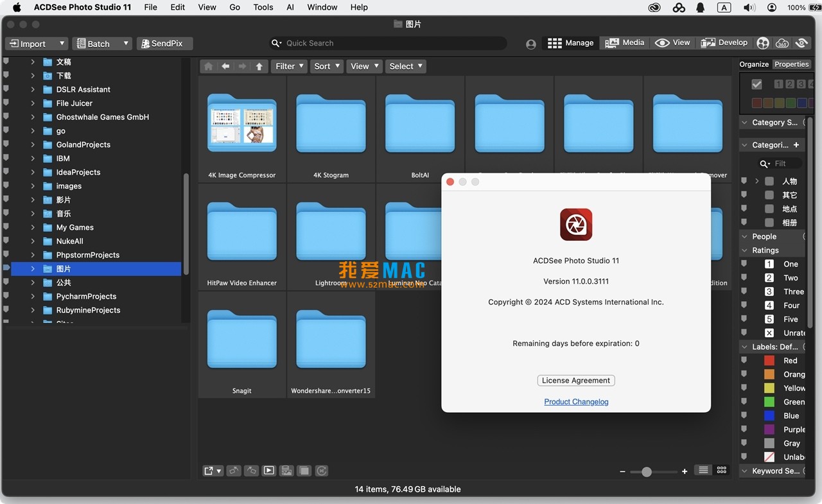The image size is (822, 504).
Task: Click the Home navigation icon
Action: [x=207, y=66]
